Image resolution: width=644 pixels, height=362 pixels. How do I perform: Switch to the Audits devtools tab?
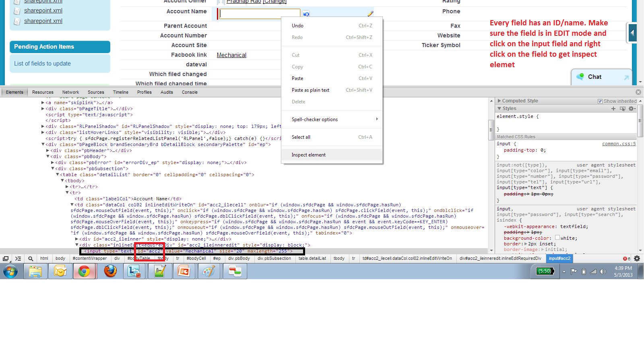(167, 92)
